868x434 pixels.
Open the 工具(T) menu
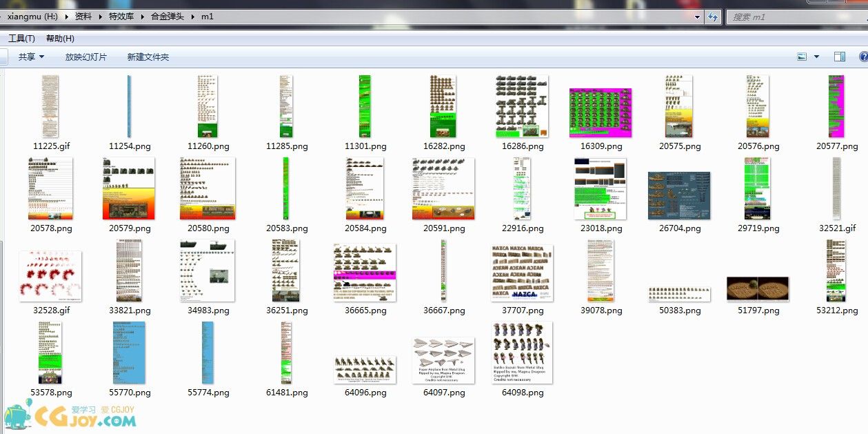(x=21, y=39)
